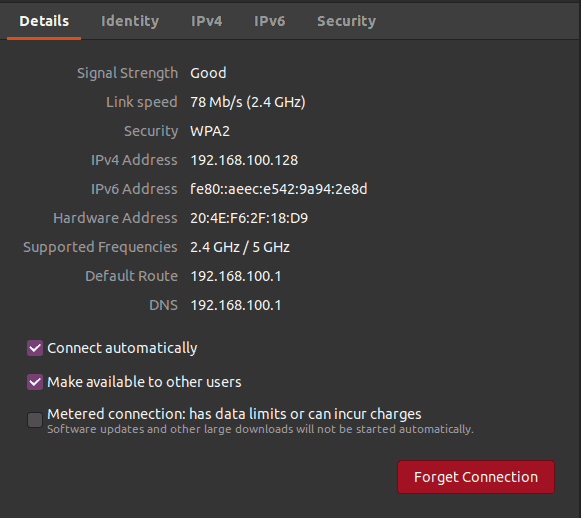581x518 pixels.
Task: Click hardware address 20:4E:F6:2F:18:D9
Action: [249, 218]
